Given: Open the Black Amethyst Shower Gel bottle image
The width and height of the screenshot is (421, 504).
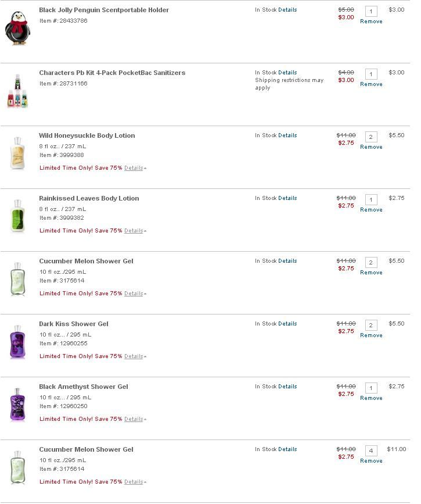Looking at the screenshot, I should tap(17, 404).
